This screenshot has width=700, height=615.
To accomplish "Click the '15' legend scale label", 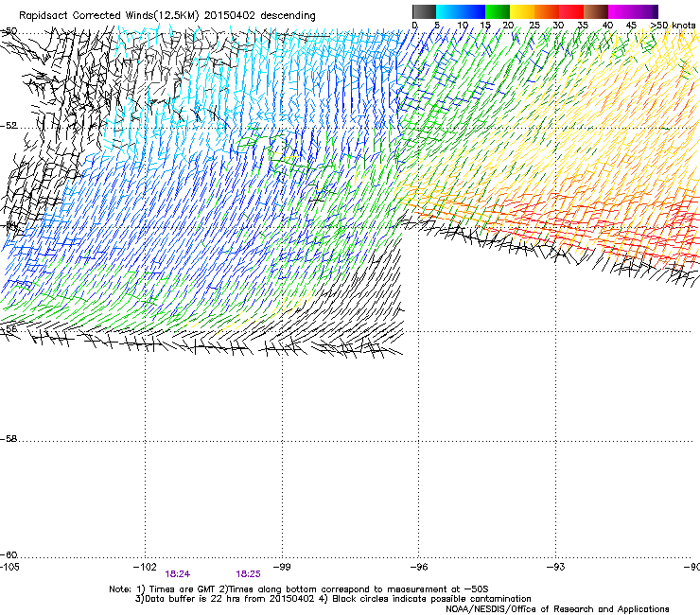I will pos(485,26).
